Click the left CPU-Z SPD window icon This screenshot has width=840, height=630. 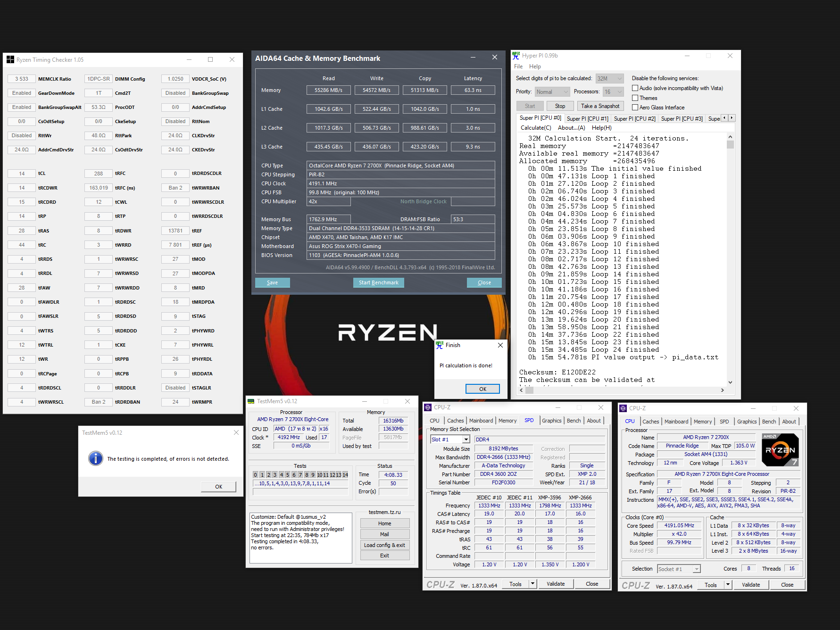(428, 407)
